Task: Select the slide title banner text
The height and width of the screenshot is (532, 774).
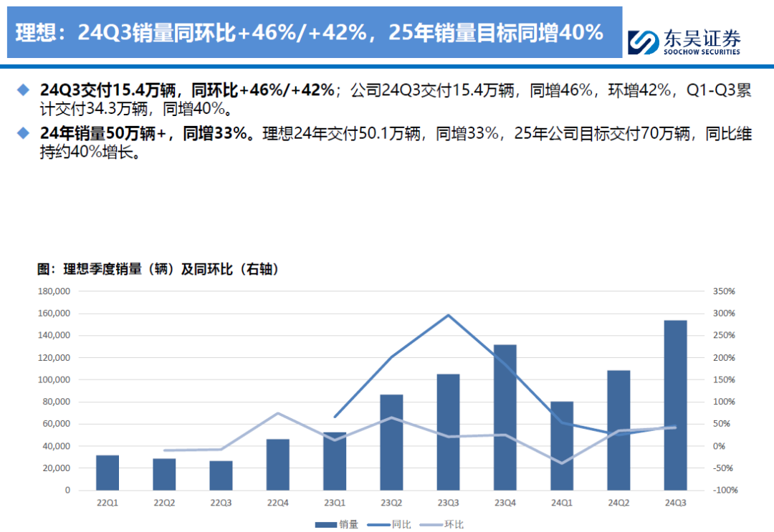Action: pyautogui.click(x=309, y=32)
